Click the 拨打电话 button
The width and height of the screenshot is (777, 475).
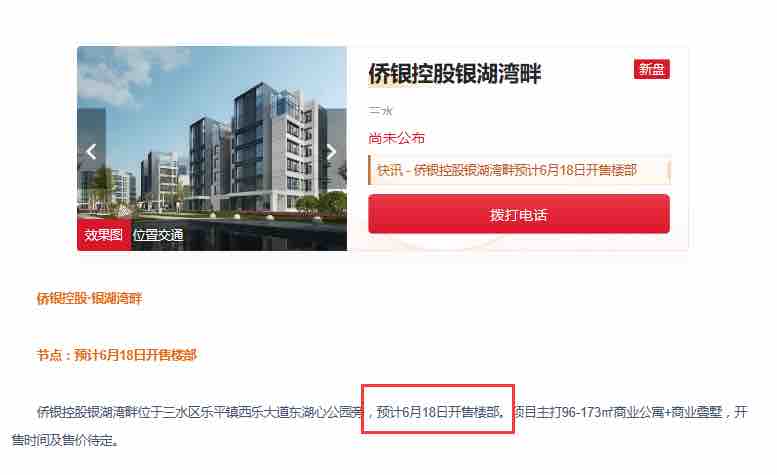pos(519,214)
